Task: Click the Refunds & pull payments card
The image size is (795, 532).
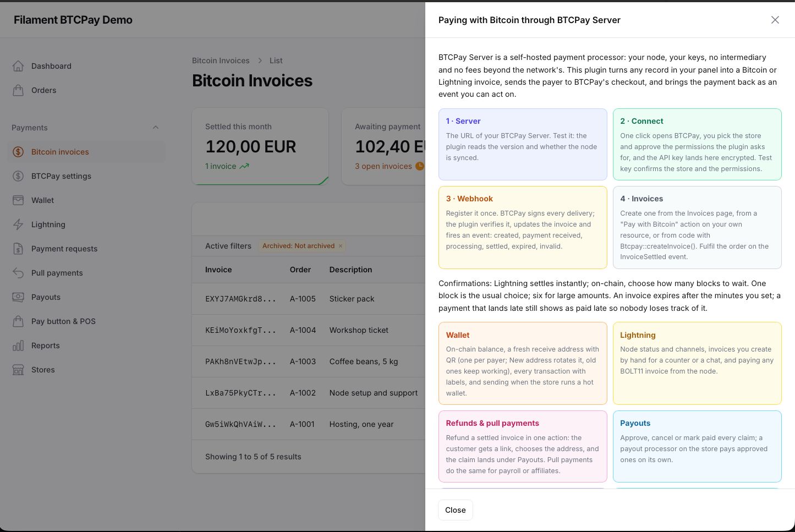Action: point(523,446)
